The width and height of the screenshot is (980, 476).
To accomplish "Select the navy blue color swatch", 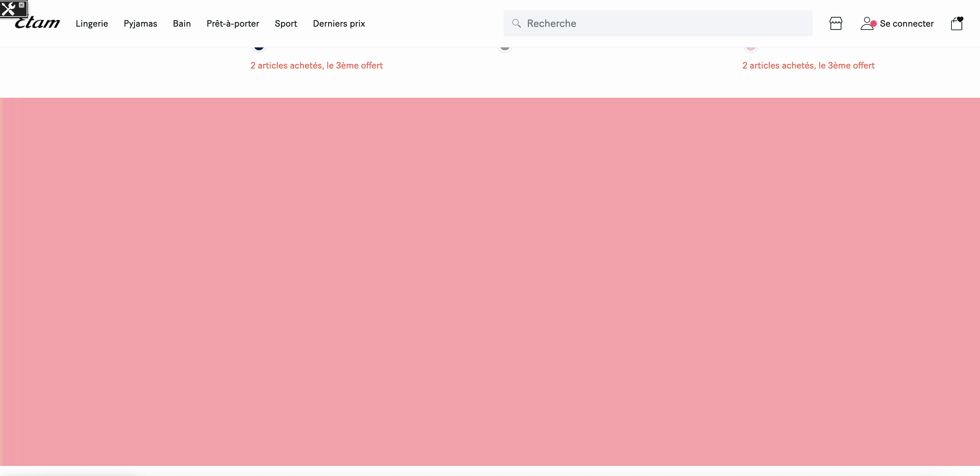I will tap(259, 48).
